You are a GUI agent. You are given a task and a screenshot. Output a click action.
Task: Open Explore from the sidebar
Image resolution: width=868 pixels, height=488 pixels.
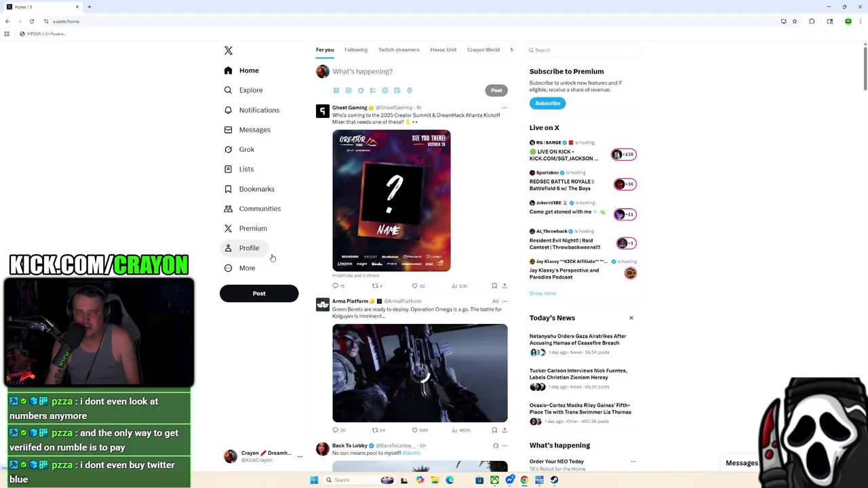click(x=243, y=90)
